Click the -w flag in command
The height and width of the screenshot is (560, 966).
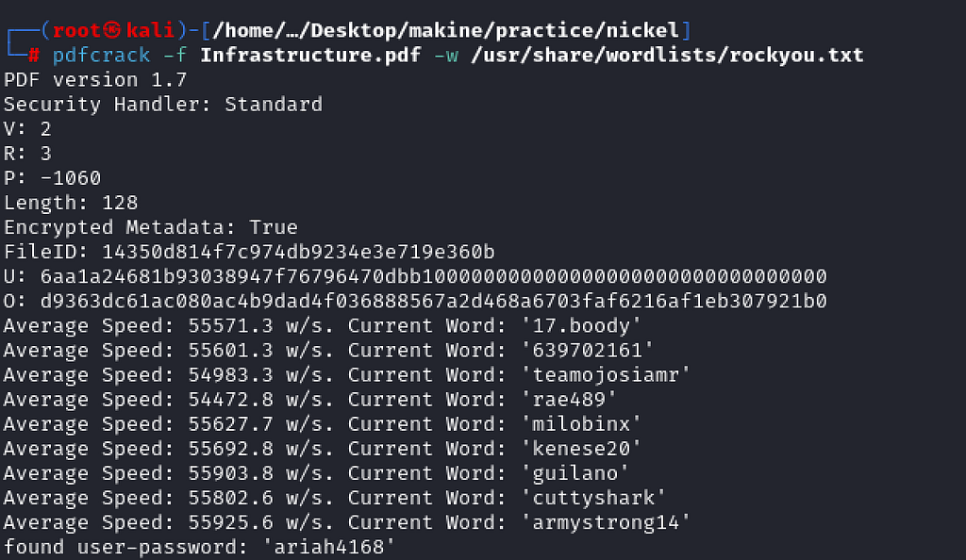pos(446,55)
